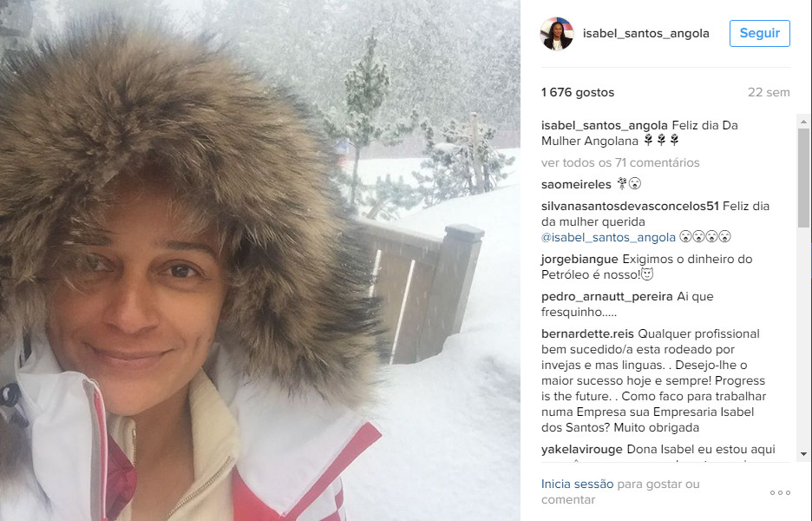This screenshot has height=521, width=812.
Task: Open jorgebiangue commenter profile
Action: (x=580, y=260)
